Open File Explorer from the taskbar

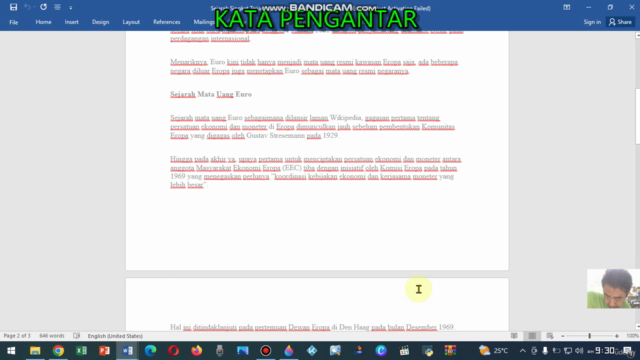coord(35,351)
